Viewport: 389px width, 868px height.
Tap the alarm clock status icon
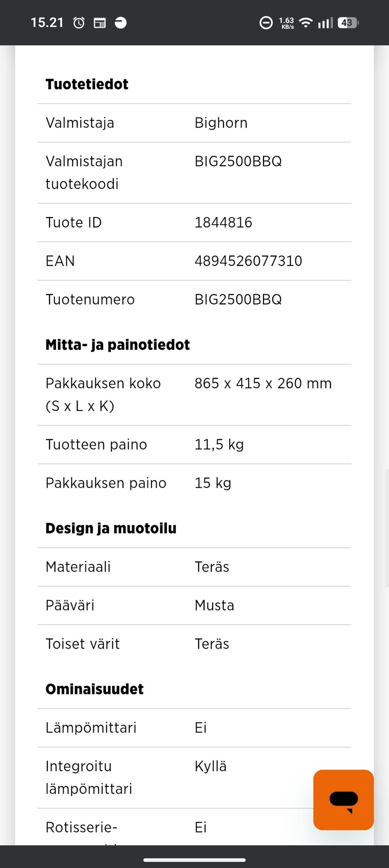(79, 23)
